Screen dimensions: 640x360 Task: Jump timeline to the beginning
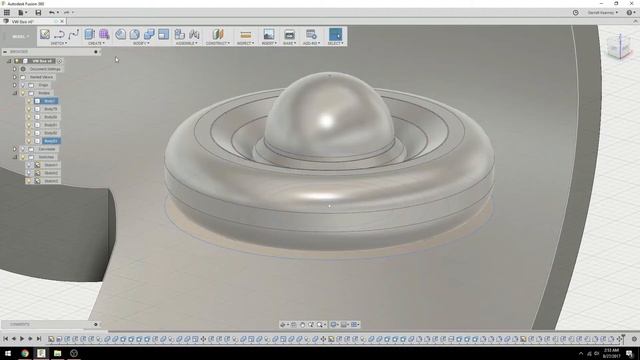5,339
